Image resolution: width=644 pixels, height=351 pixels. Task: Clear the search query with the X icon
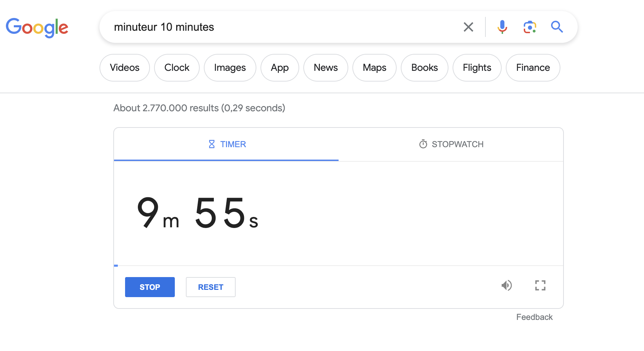(x=468, y=27)
